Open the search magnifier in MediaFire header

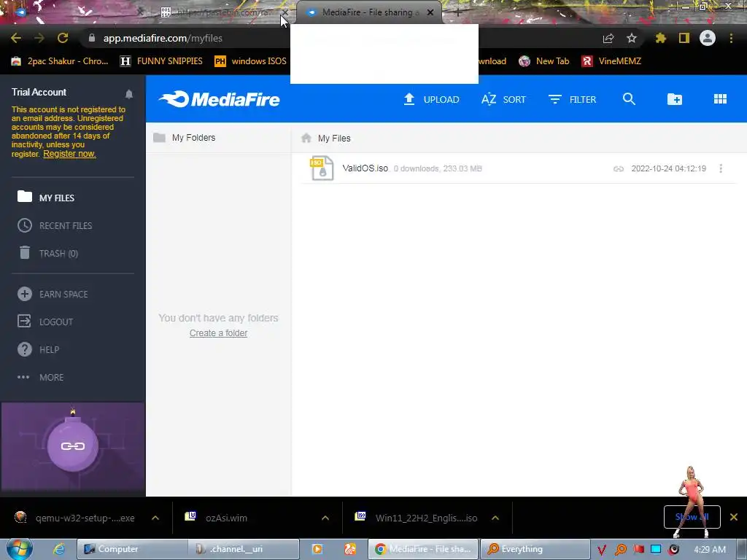629,99
